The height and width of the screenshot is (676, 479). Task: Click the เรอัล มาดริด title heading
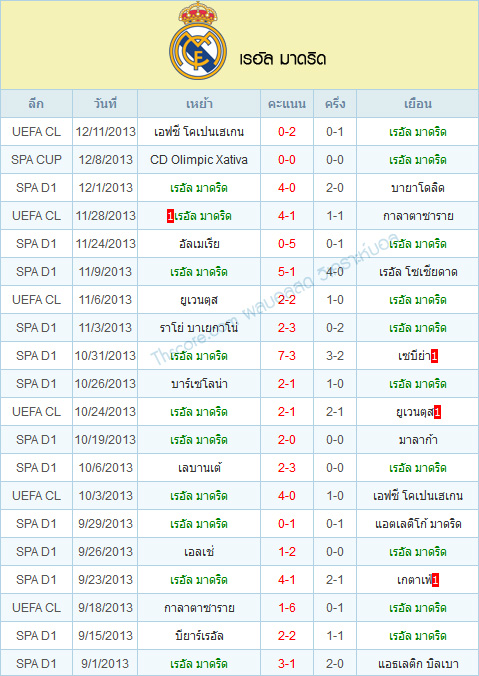coord(283,59)
